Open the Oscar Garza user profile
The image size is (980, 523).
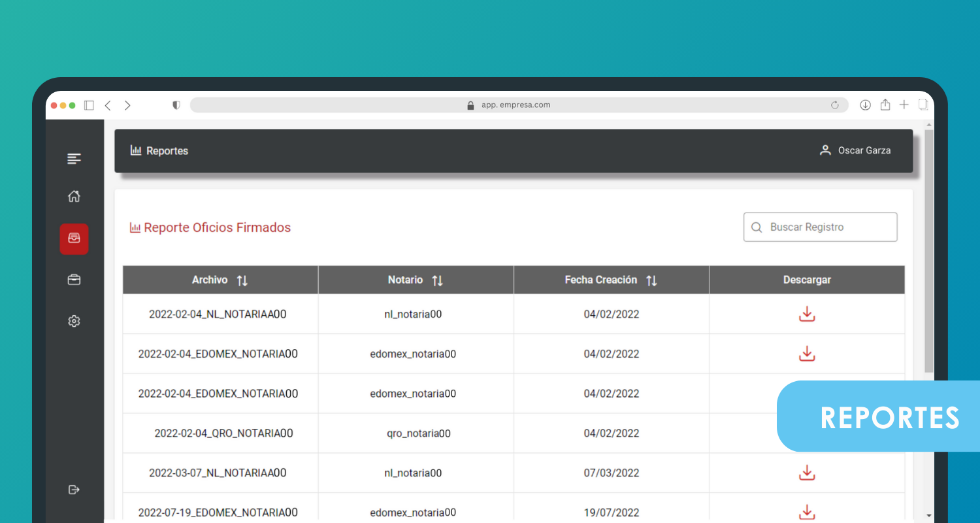pyautogui.click(x=855, y=150)
